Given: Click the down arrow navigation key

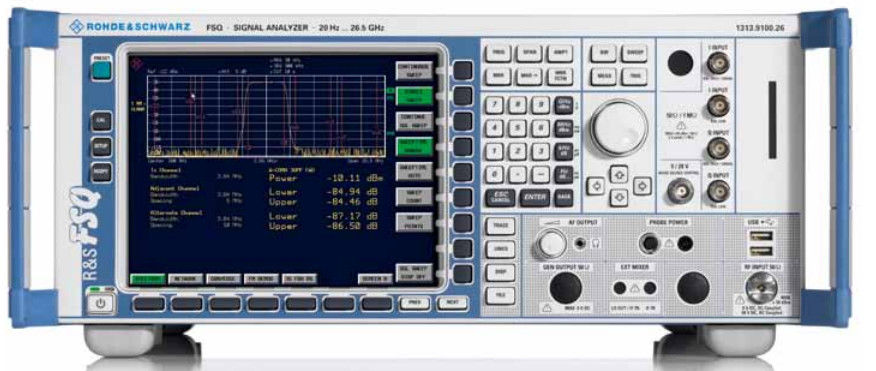Looking at the screenshot, I should pos(618,197).
